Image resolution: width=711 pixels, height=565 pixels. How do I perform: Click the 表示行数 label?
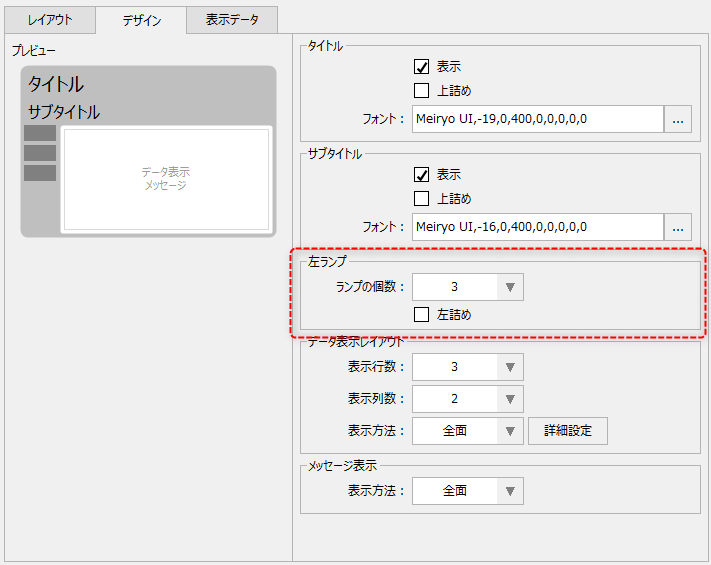click(375, 367)
